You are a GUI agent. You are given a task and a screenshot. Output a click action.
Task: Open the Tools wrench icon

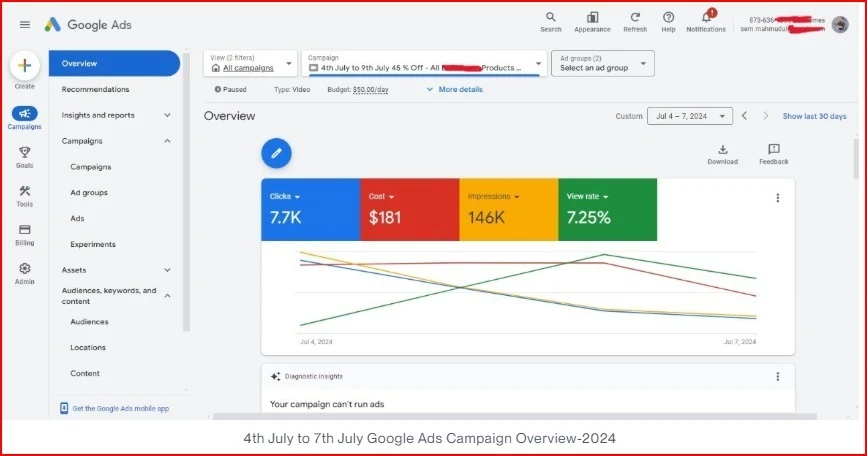[24, 191]
